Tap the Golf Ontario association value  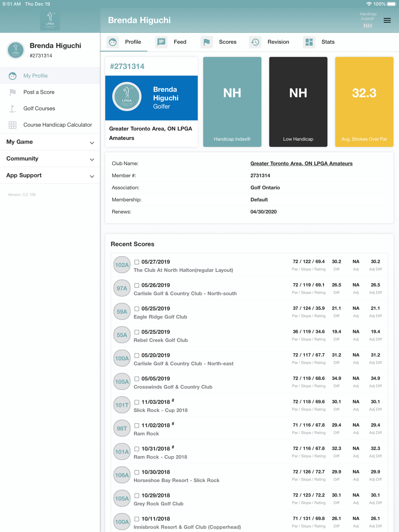(x=265, y=187)
